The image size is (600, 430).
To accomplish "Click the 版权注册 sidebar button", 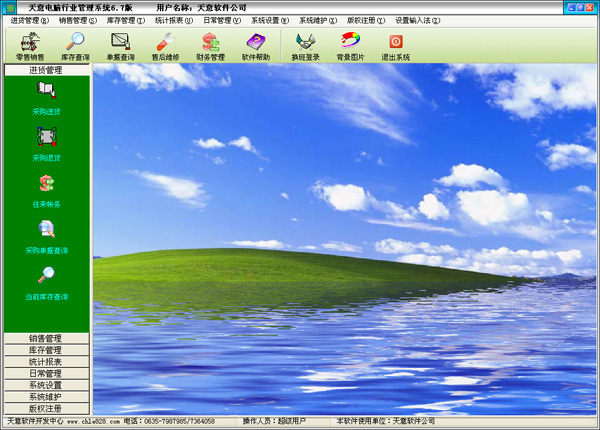I will [x=46, y=408].
